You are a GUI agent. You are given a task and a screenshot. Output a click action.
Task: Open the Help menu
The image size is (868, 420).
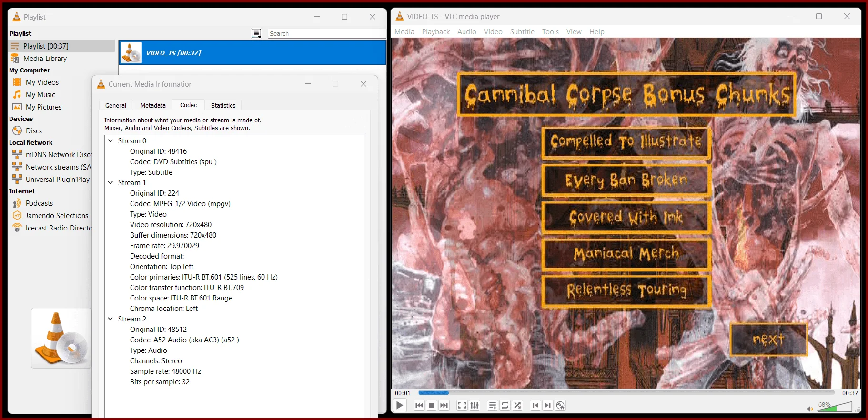tap(597, 32)
